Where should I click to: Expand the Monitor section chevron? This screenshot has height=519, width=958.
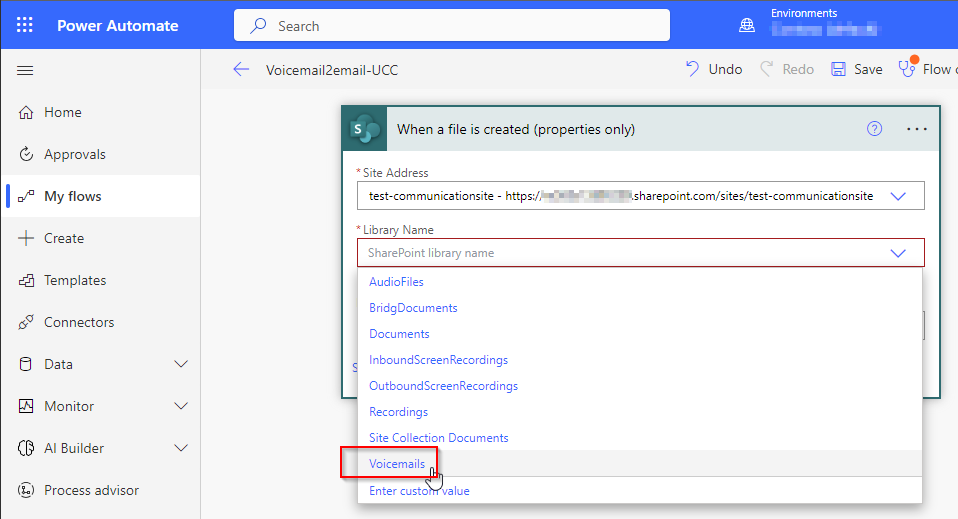pyautogui.click(x=181, y=407)
